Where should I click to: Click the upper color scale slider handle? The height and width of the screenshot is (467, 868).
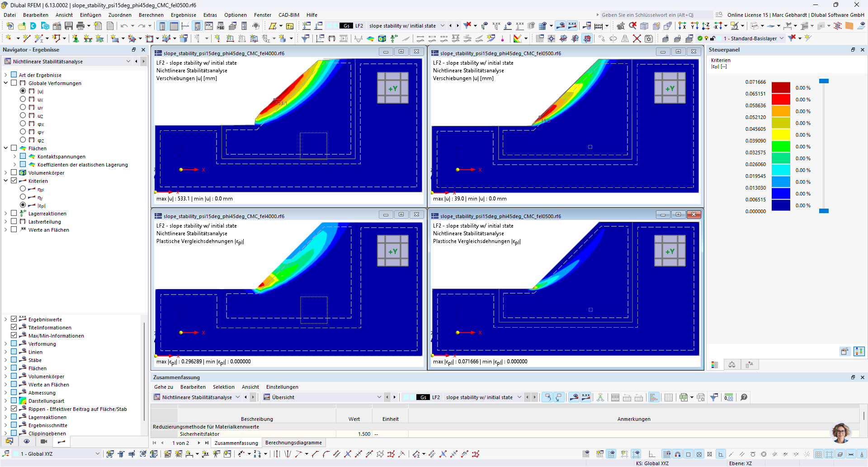coord(824,81)
